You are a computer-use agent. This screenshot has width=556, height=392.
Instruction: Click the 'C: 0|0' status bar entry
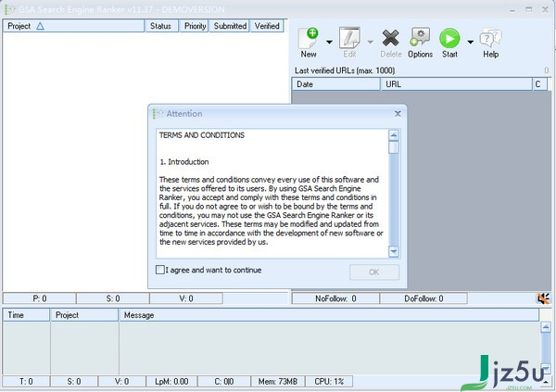tap(224, 382)
